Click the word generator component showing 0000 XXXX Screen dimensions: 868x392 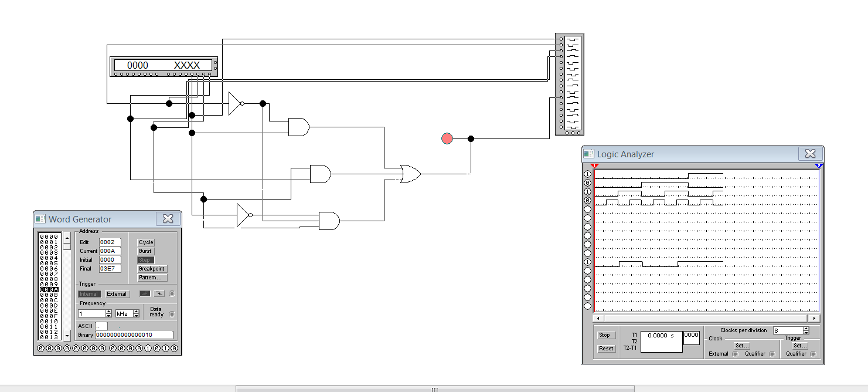click(x=165, y=66)
